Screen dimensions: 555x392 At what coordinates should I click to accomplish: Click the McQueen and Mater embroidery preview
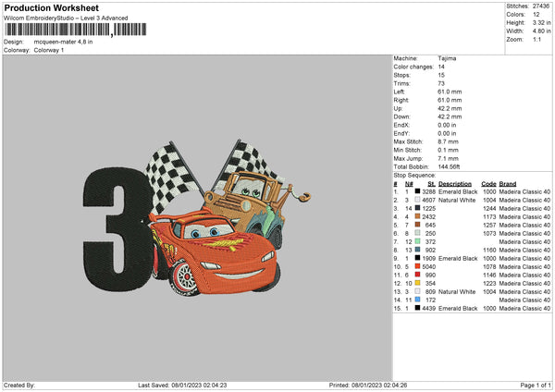pyautogui.click(x=197, y=217)
